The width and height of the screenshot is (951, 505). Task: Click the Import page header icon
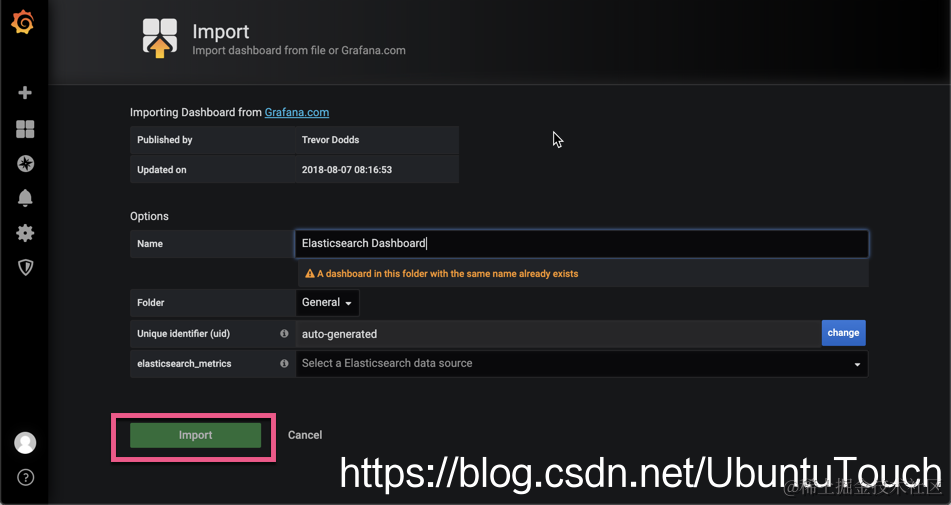[x=160, y=38]
